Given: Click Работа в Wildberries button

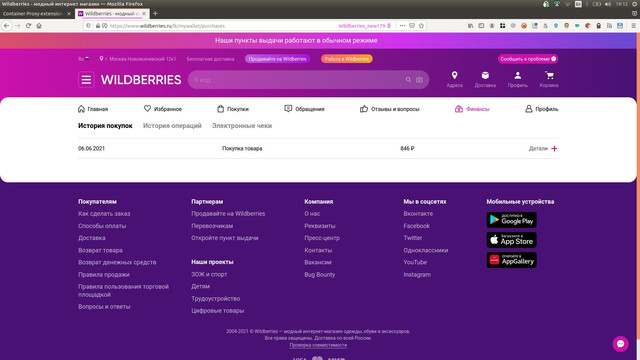Looking at the screenshot, I should point(347,59).
